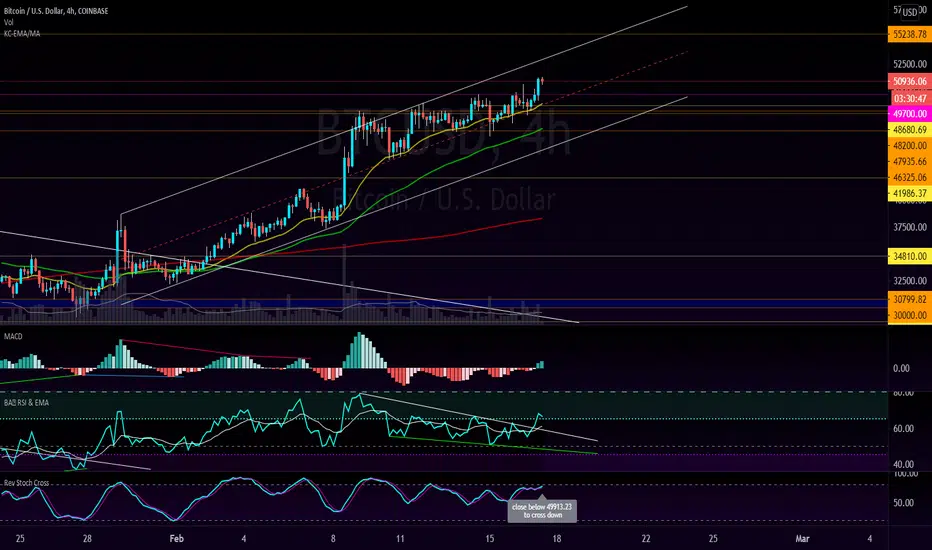This screenshot has height=550, width=932.
Task: Click the Mar marker on time axis
Action: coord(802,539)
